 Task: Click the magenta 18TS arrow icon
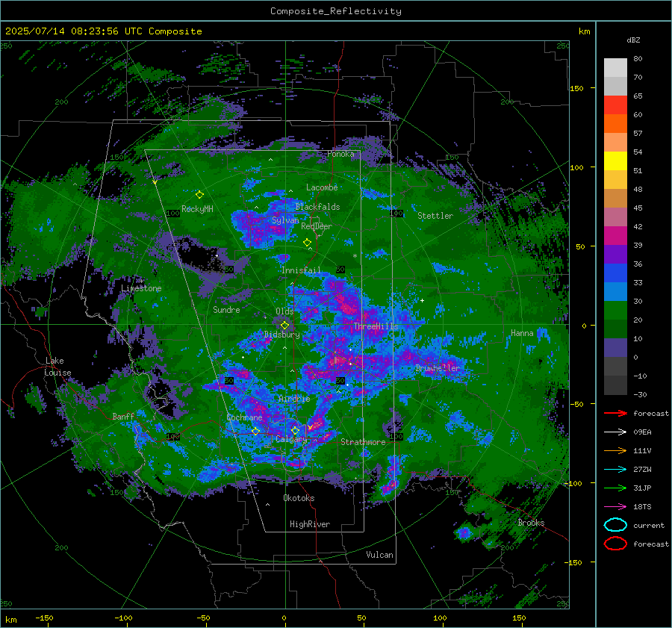click(x=615, y=507)
